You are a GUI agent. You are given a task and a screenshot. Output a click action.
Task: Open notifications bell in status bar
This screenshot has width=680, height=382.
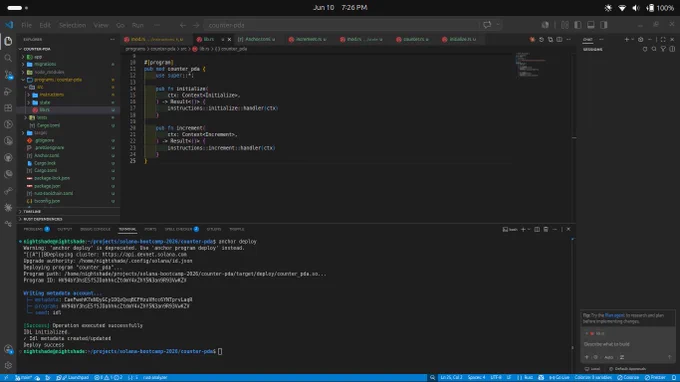pyautogui.click(x=673, y=378)
